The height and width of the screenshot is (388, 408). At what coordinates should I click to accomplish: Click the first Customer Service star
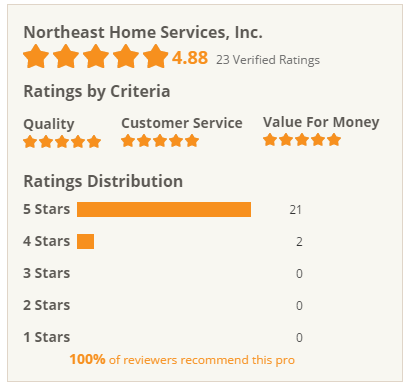click(128, 140)
